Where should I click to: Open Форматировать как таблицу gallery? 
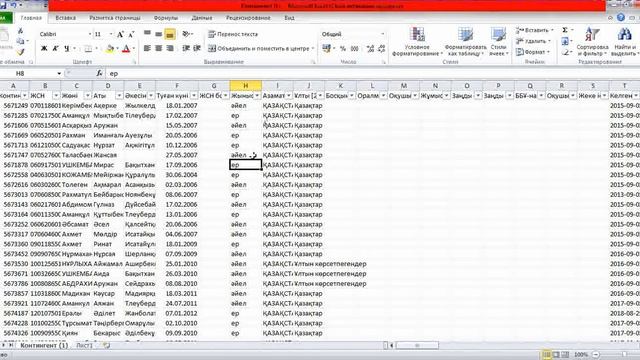pos(465,42)
